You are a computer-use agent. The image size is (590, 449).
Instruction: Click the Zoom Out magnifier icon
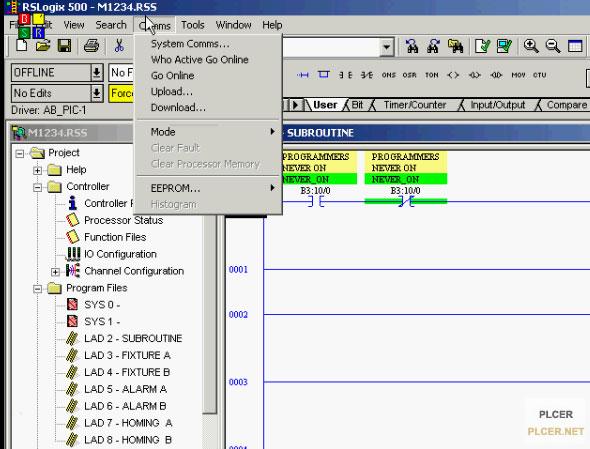click(x=553, y=46)
